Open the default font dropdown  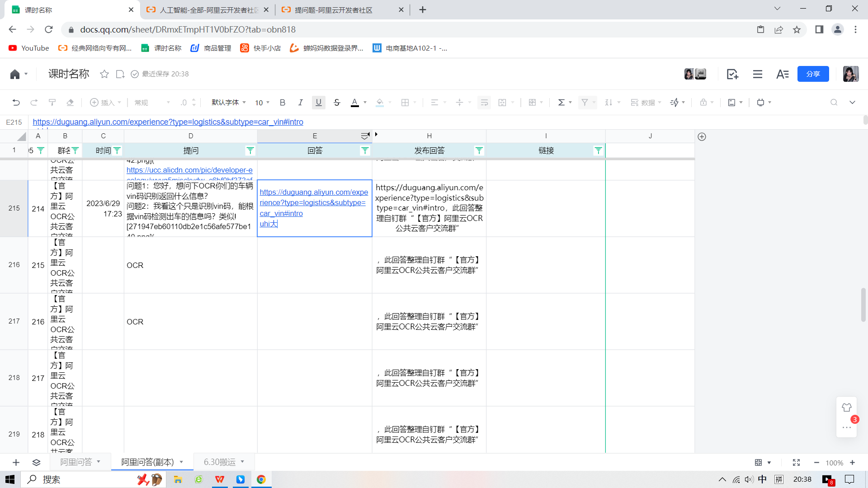[229, 103]
